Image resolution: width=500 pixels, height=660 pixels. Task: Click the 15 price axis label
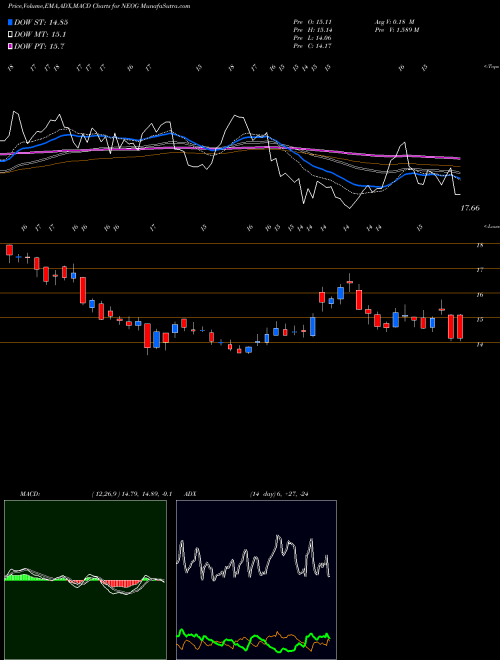click(x=479, y=320)
